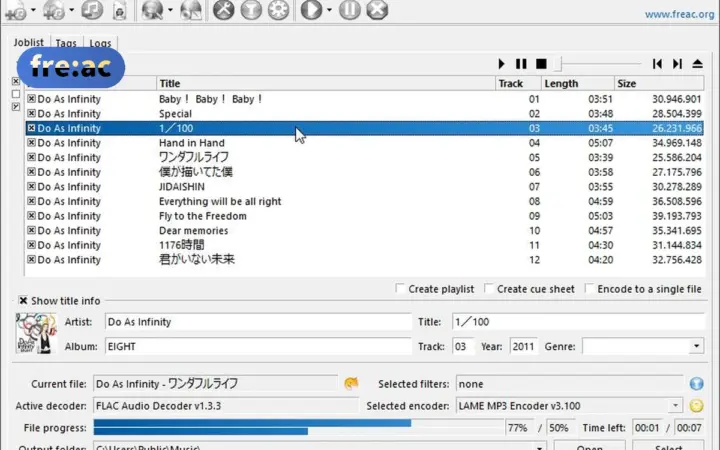Click the yellow icon beside Selected encoder

coord(697,405)
